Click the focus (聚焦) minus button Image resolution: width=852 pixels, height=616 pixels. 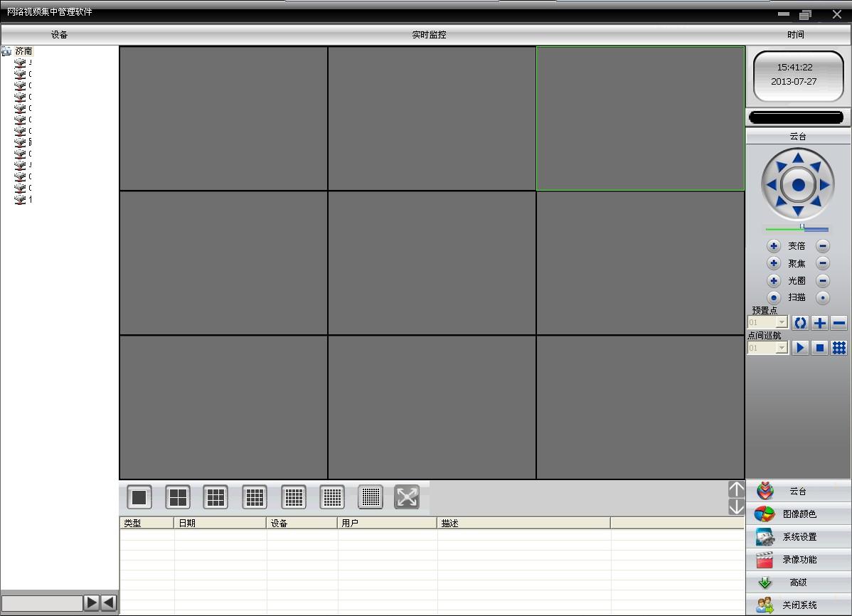click(x=823, y=263)
